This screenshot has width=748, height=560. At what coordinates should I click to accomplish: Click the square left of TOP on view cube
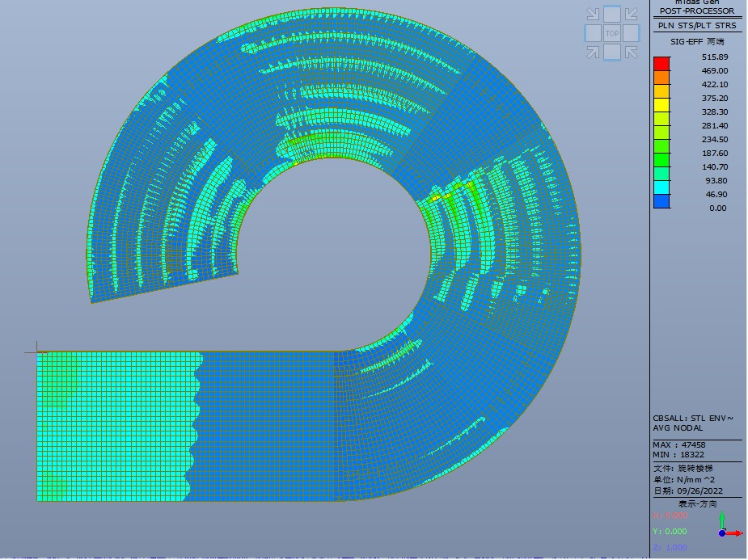click(593, 33)
